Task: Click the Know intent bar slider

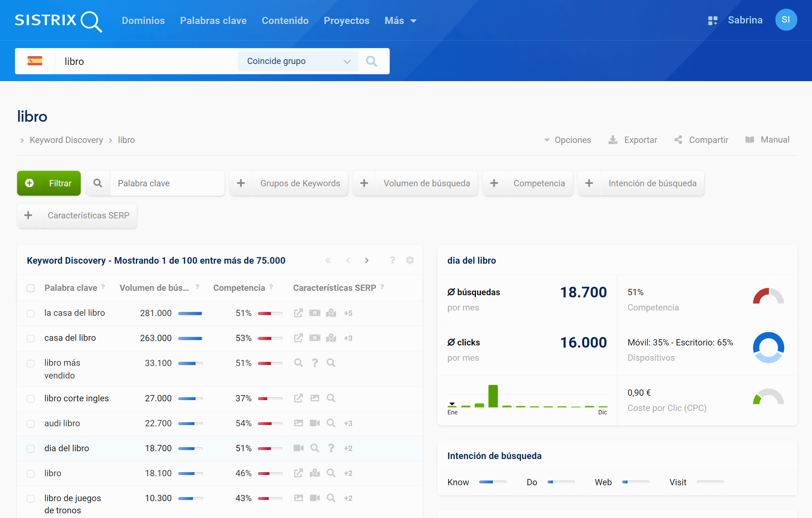Action: click(x=492, y=482)
